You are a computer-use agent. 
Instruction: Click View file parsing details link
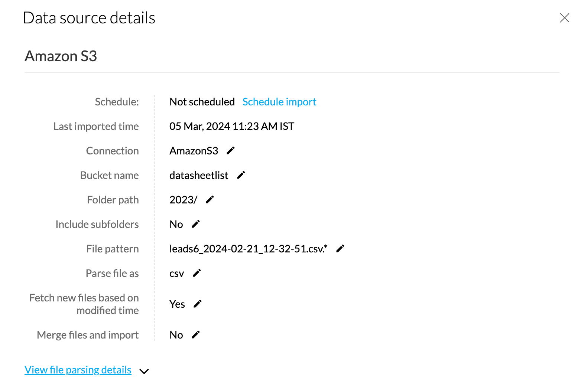point(78,370)
